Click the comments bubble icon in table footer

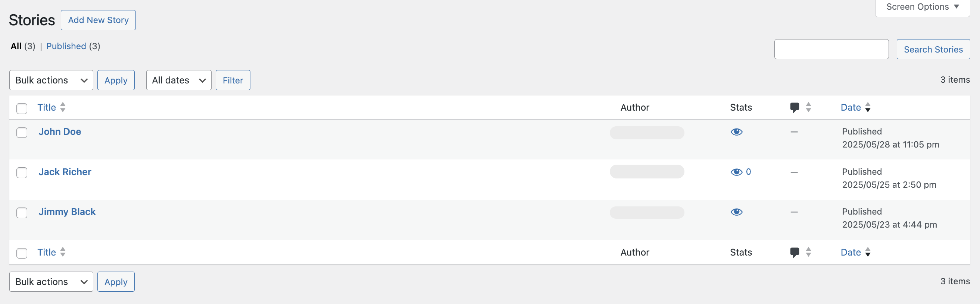pos(795,252)
